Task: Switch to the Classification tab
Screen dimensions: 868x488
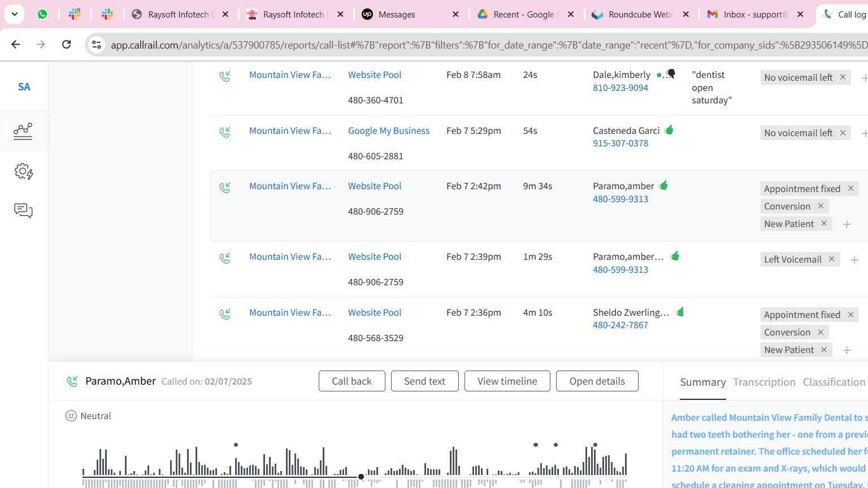Action: (x=834, y=382)
